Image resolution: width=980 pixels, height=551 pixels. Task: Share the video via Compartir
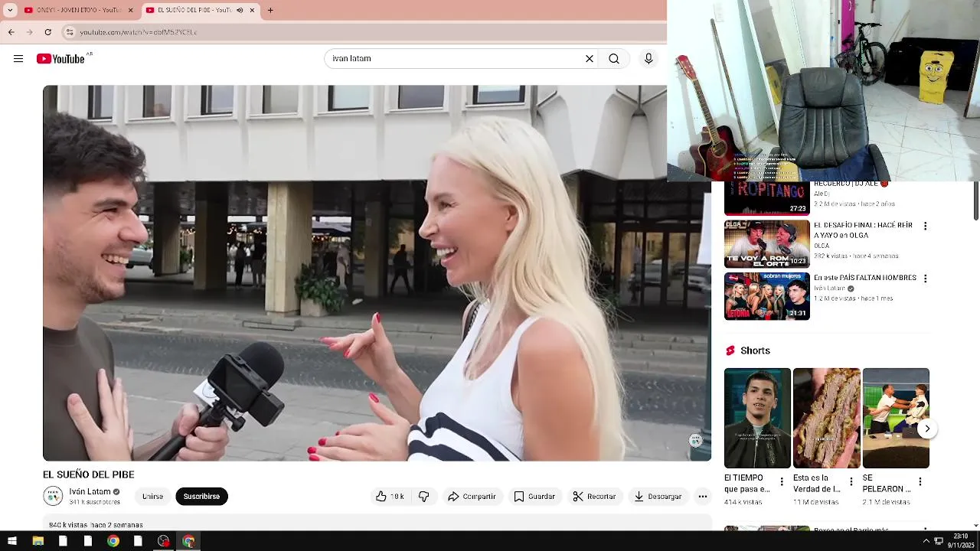click(472, 497)
